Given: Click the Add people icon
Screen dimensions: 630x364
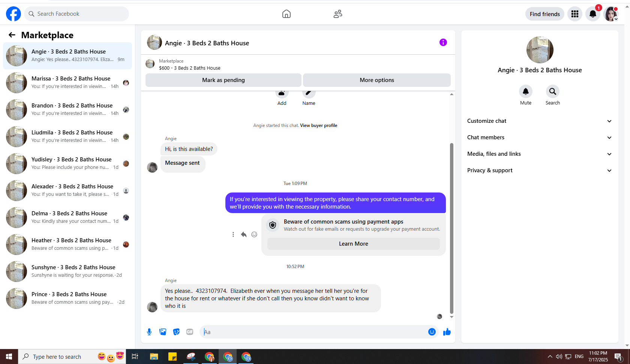Looking at the screenshot, I should pyautogui.click(x=282, y=93).
